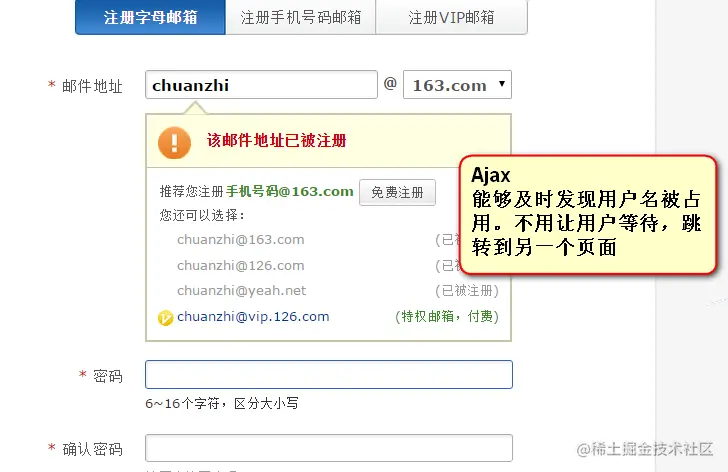Click into the 密码 password field
The height and width of the screenshot is (472, 728).
(329, 375)
